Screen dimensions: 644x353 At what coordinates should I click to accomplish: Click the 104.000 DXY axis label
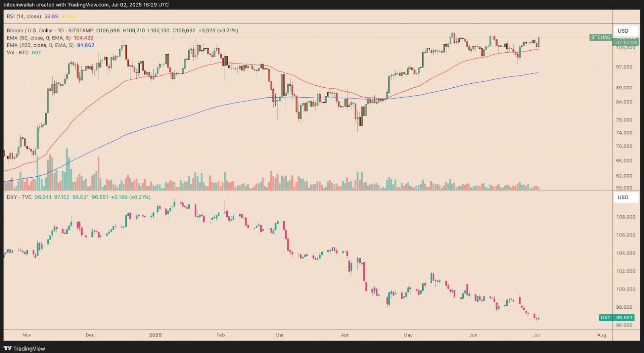(x=625, y=253)
